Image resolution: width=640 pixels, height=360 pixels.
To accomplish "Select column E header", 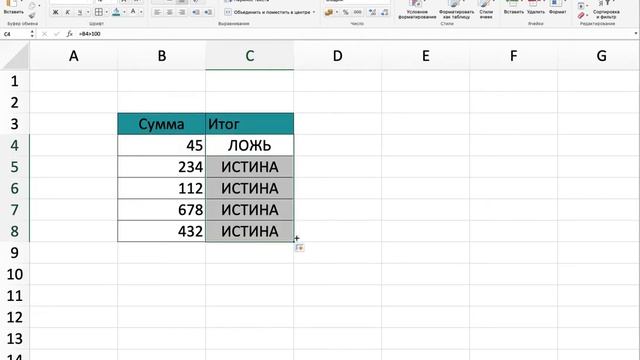I will coord(426,56).
